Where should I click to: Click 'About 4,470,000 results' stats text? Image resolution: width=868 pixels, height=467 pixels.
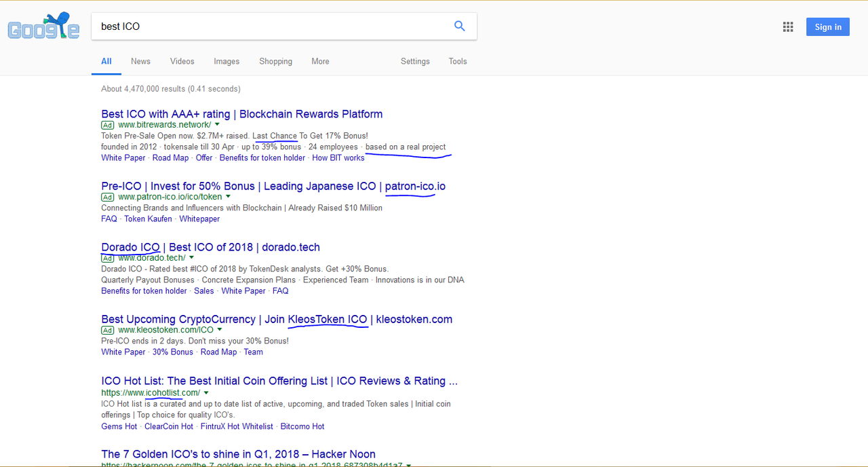[171, 89]
